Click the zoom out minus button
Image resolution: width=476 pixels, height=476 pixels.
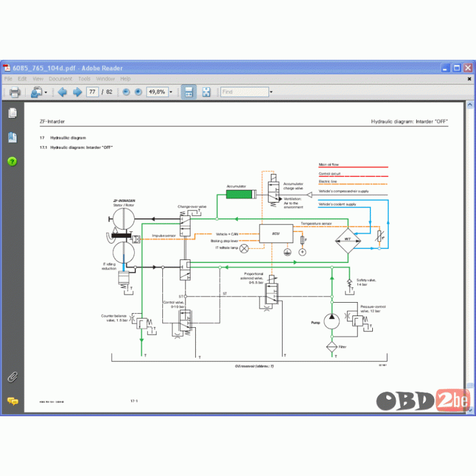(x=126, y=92)
